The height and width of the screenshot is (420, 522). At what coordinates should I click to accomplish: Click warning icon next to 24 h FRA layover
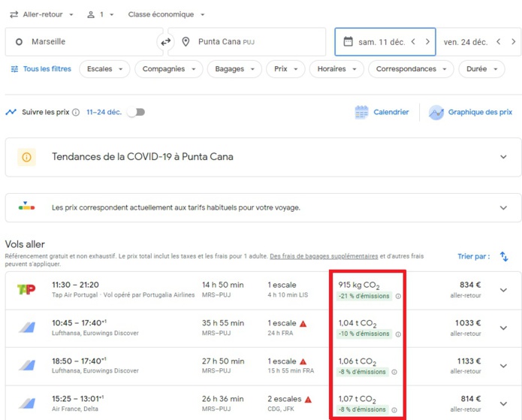click(303, 323)
